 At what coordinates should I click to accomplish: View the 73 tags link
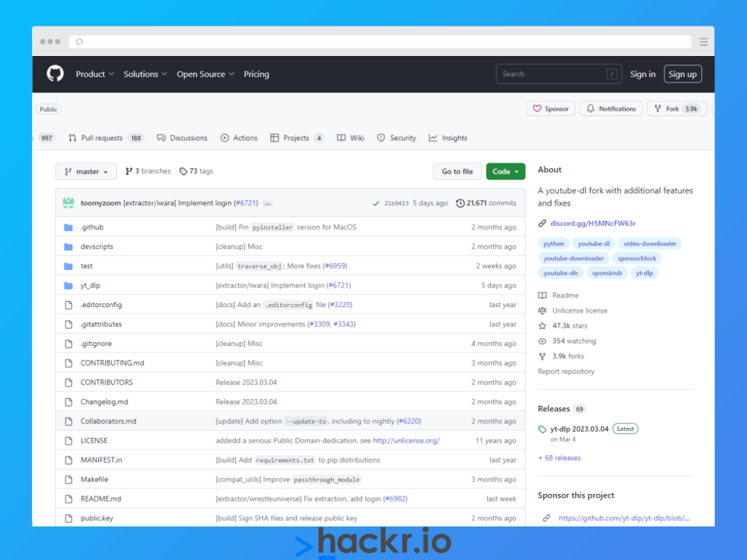click(x=196, y=171)
